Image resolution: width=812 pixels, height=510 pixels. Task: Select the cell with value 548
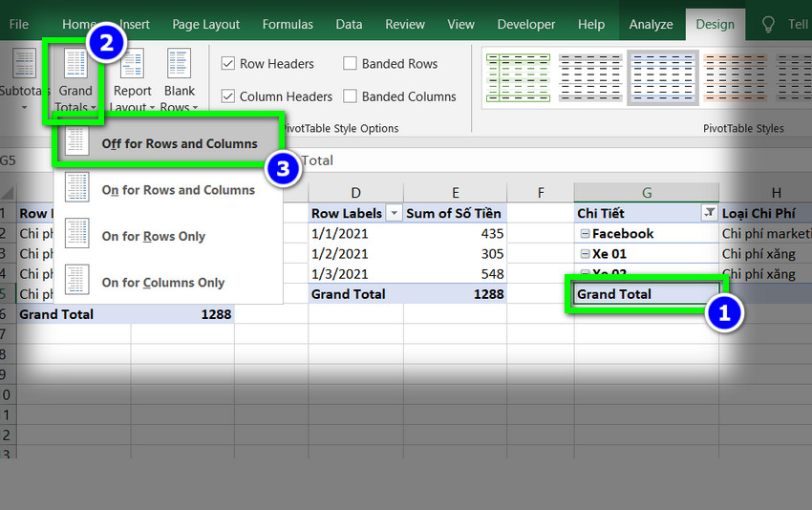click(x=455, y=274)
